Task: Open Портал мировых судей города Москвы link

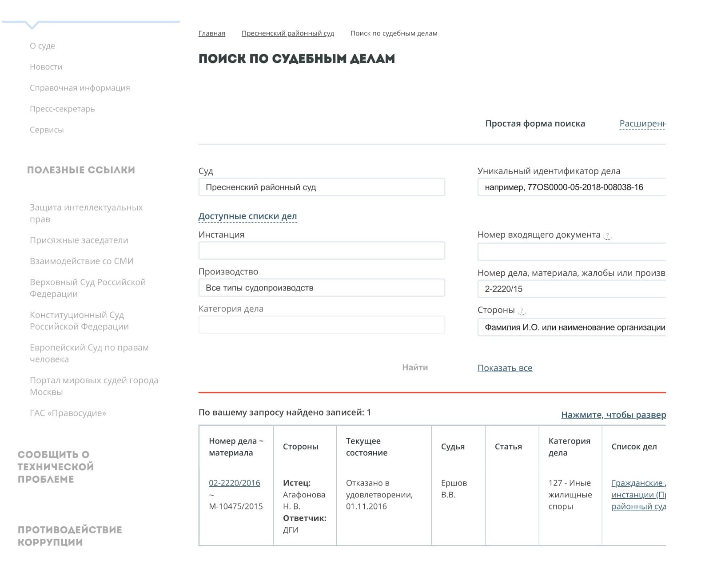Action: tap(94, 386)
